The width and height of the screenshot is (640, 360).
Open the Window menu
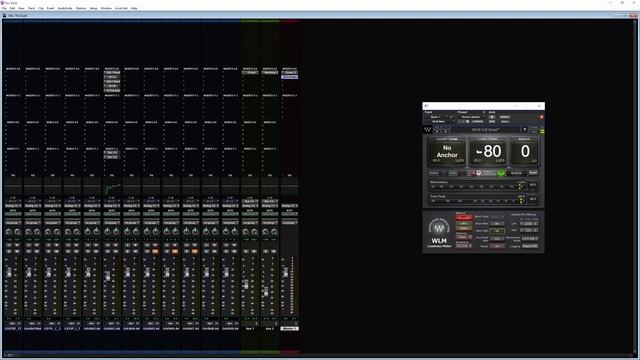106,8
